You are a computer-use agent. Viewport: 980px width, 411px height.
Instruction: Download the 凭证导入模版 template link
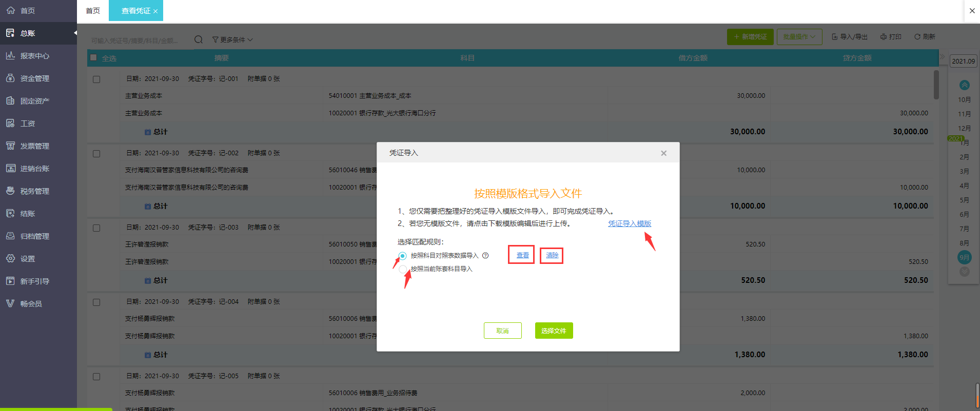pos(629,223)
